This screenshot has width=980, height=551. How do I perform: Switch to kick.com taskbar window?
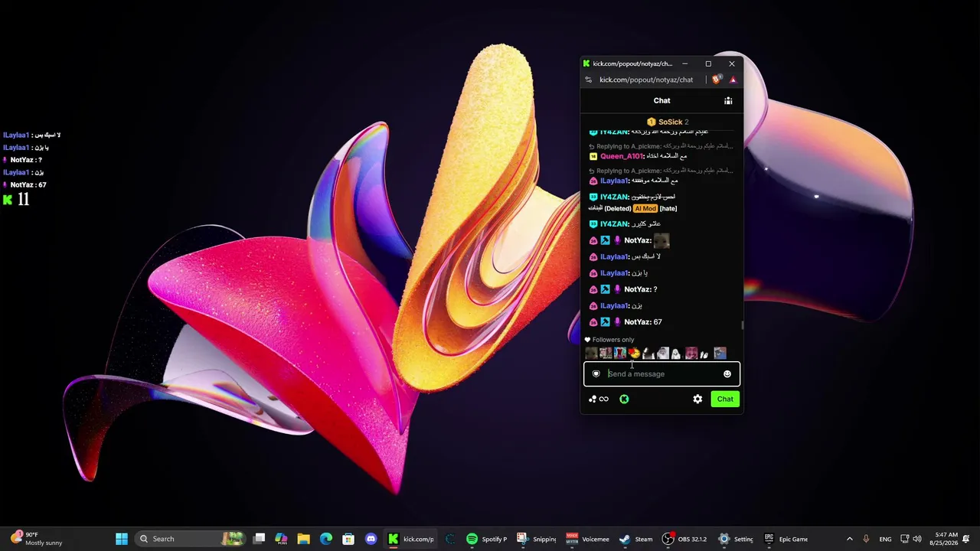tap(410, 539)
